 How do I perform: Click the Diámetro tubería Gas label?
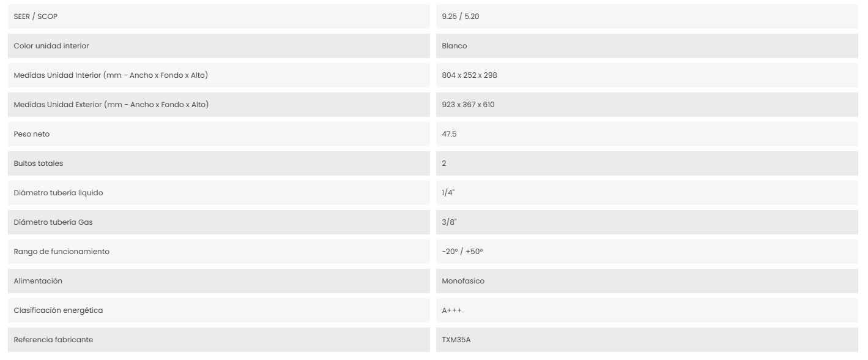[x=53, y=222]
